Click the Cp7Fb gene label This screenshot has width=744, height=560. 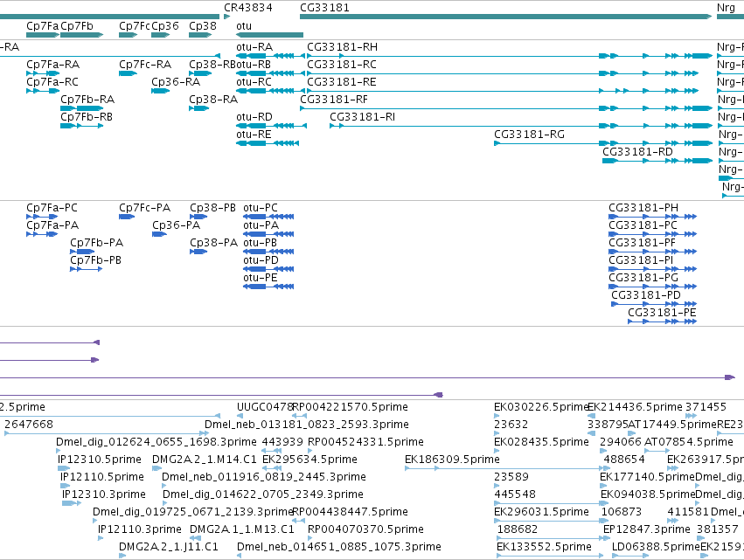pos(77,26)
